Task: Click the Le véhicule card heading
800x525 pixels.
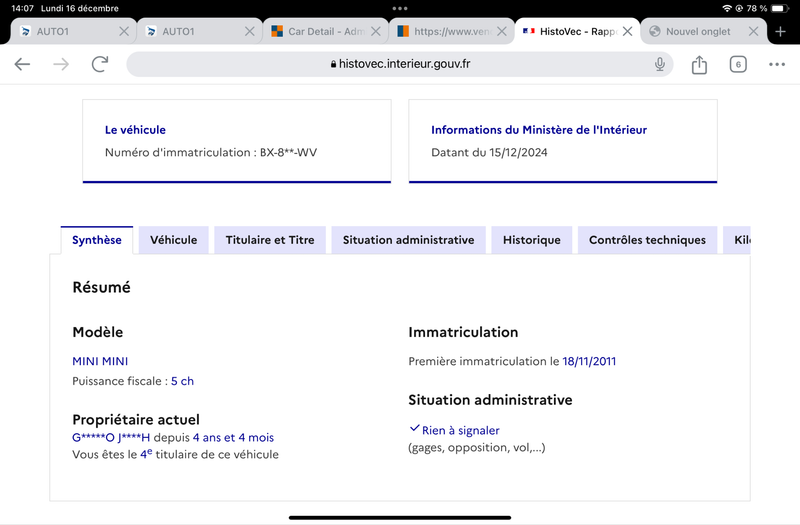Action: 135,130
